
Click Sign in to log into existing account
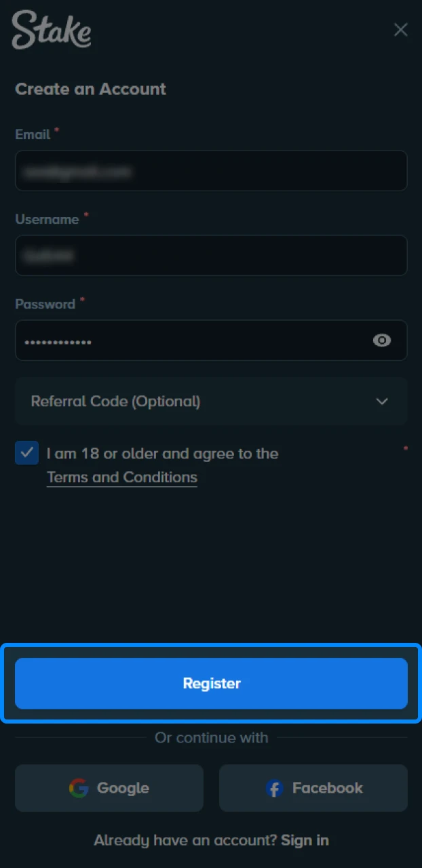[x=305, y=840]
